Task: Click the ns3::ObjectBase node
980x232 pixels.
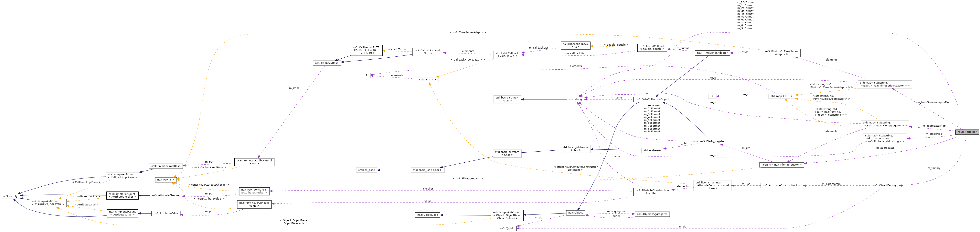Action: point(428,215)
